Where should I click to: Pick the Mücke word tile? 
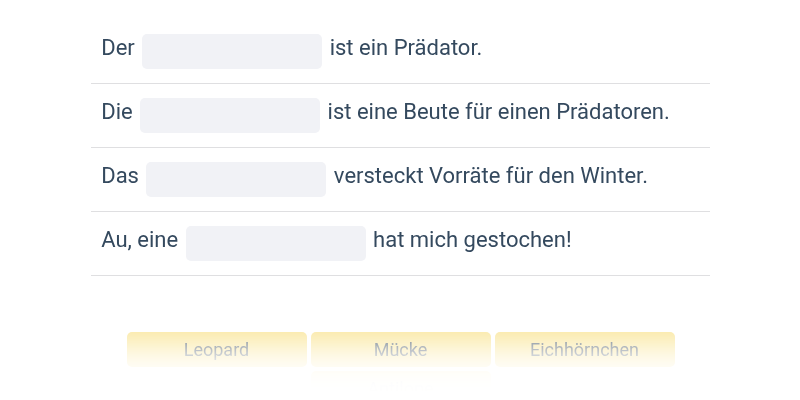click(401, 349)
